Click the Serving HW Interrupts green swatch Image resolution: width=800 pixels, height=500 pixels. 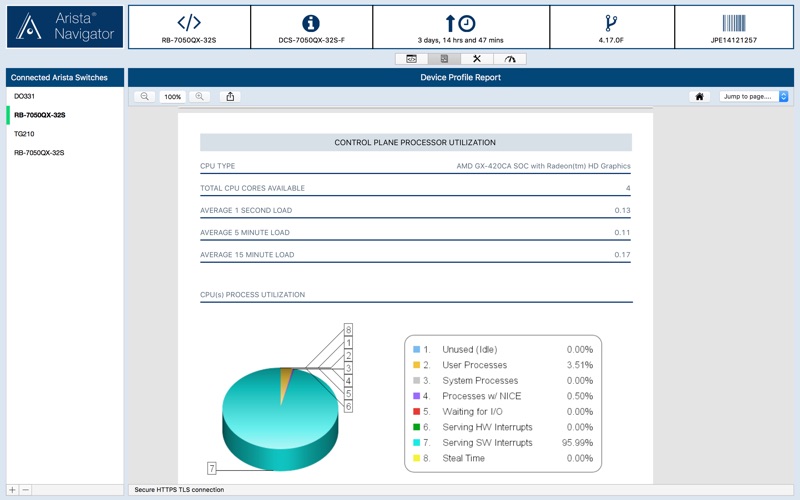point(416,427)
